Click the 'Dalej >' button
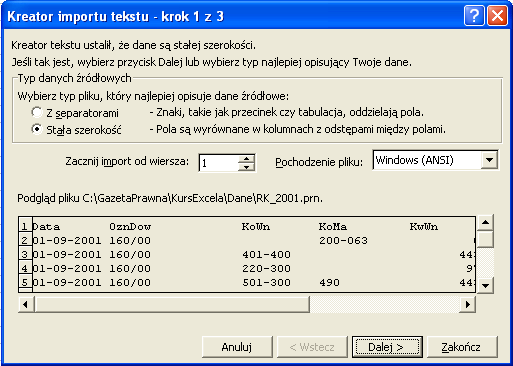513x366 pixels. click(387, 347)
